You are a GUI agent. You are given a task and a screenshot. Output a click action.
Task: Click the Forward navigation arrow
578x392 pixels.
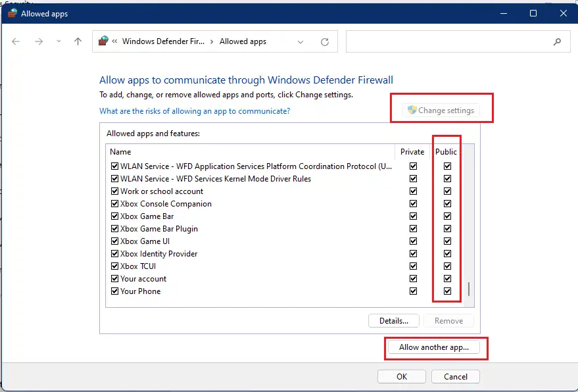coord(39,41)
